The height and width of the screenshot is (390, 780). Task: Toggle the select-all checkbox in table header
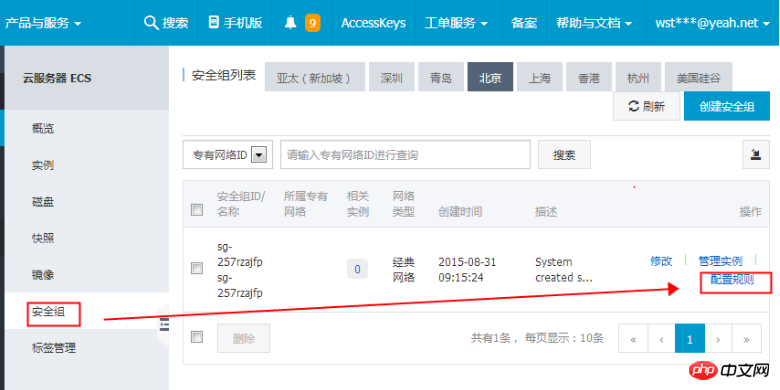tap(197, 210)
